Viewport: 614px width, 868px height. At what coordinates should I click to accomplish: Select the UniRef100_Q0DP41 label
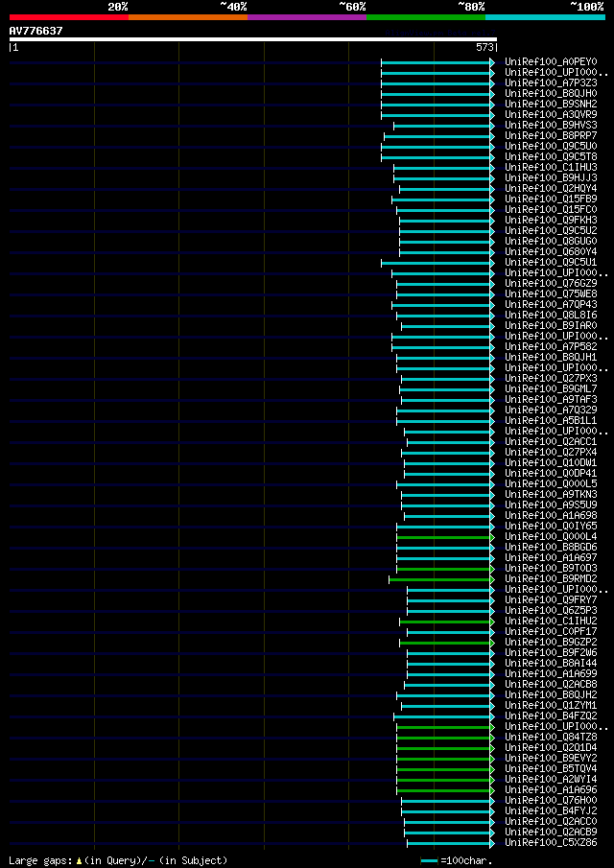click(x=551, y=474)
